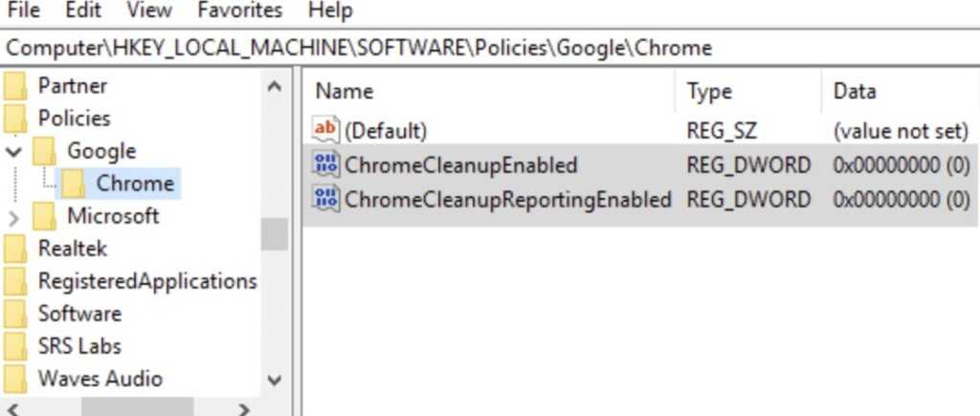Click the (Default) string value icon
Screen dimensions: 980x416
326,130
